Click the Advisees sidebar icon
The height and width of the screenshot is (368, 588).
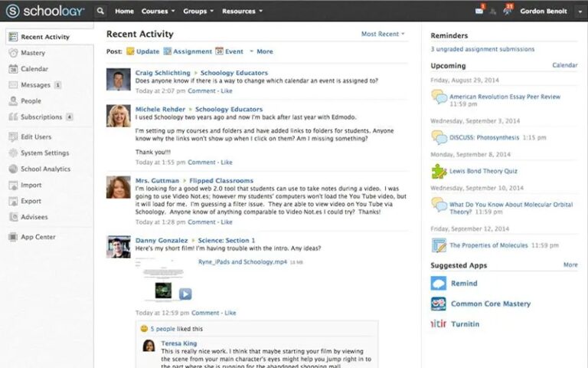(13, 217)
